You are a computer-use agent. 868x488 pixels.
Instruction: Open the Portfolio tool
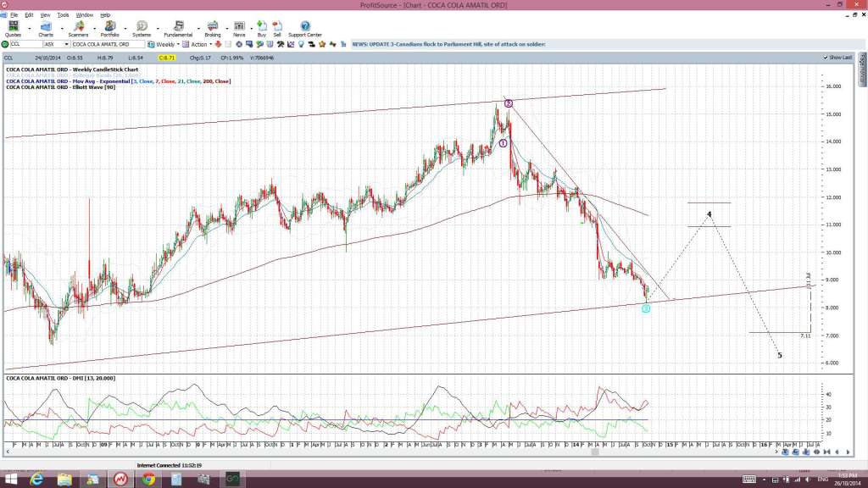tap(109, 29)
